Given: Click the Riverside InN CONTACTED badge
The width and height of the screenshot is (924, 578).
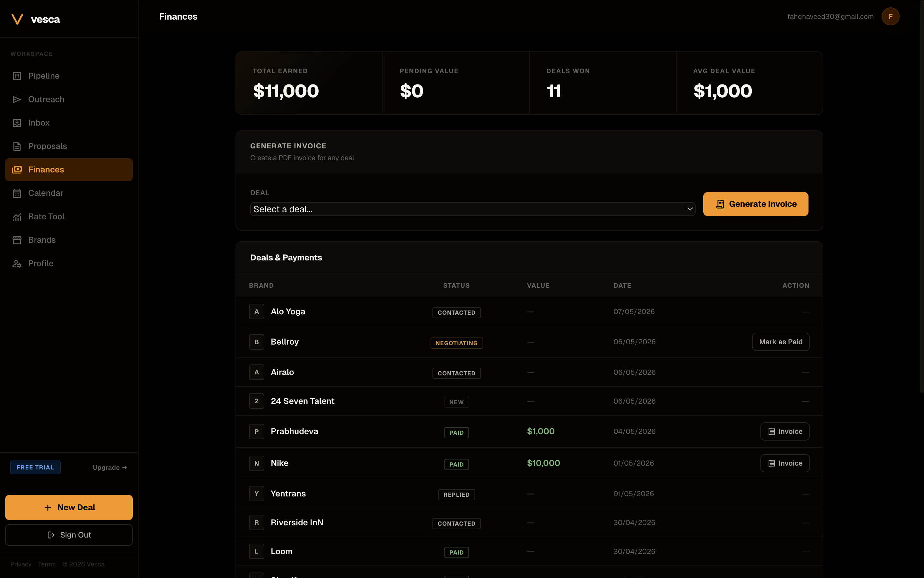Looking at the screenshot, I should [x=456, y=524].
